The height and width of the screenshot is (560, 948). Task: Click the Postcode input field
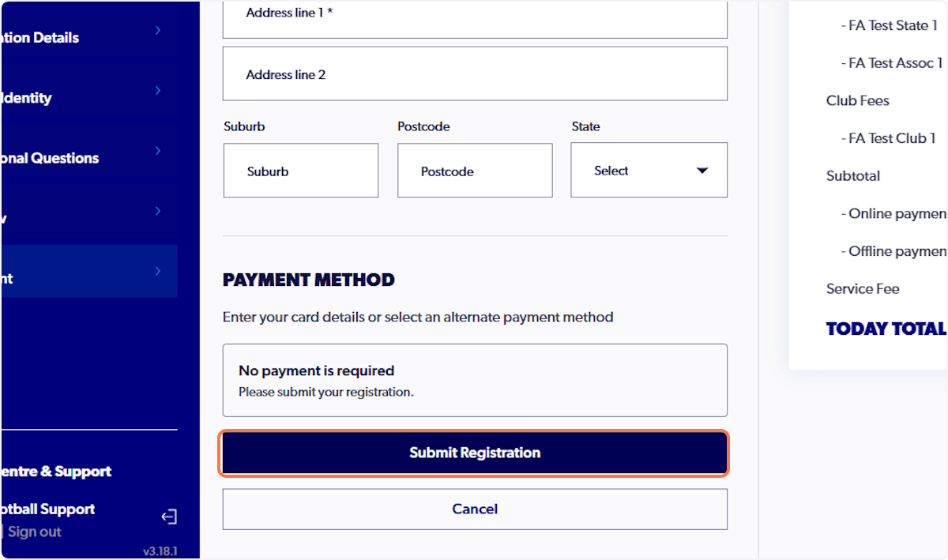point(474,170)
